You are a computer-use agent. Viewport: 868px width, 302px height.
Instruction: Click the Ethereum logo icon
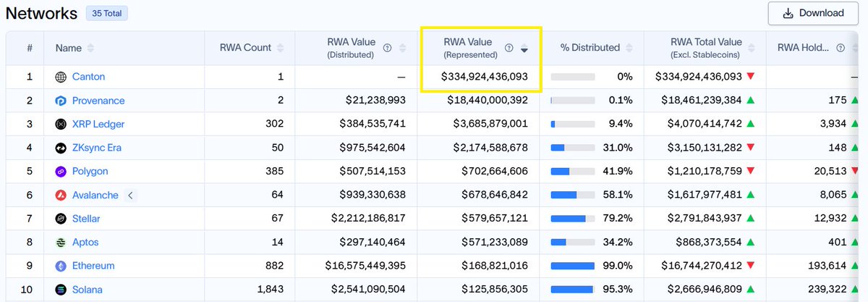[x=61, y=266]
